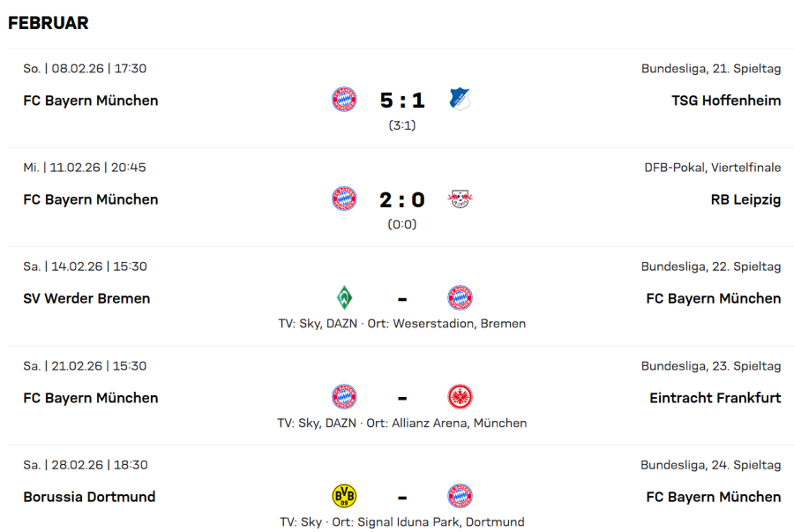794x532 pixels.
Task: Open the 2:0 result against RB Leipzig
Action: [402, 200]
